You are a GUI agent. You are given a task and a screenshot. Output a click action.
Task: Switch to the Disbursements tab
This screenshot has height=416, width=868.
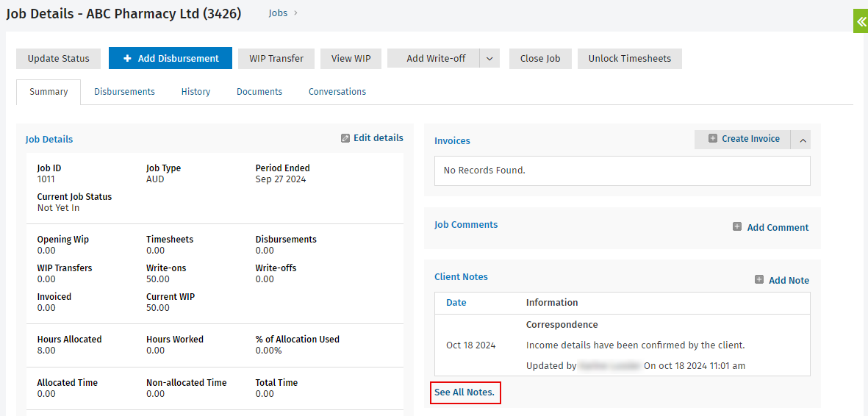pyautogui.click(x=124, y=92)
